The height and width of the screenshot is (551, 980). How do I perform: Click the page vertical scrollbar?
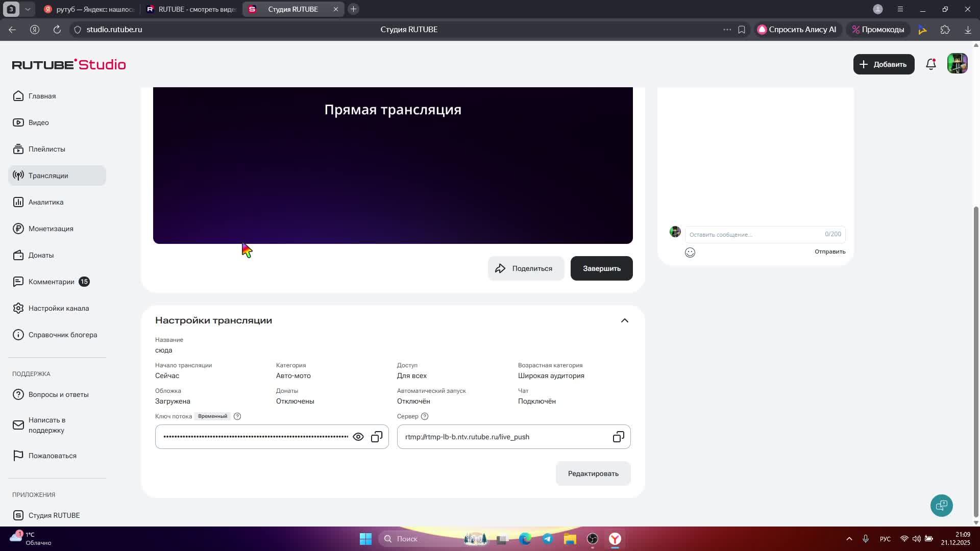976,357
